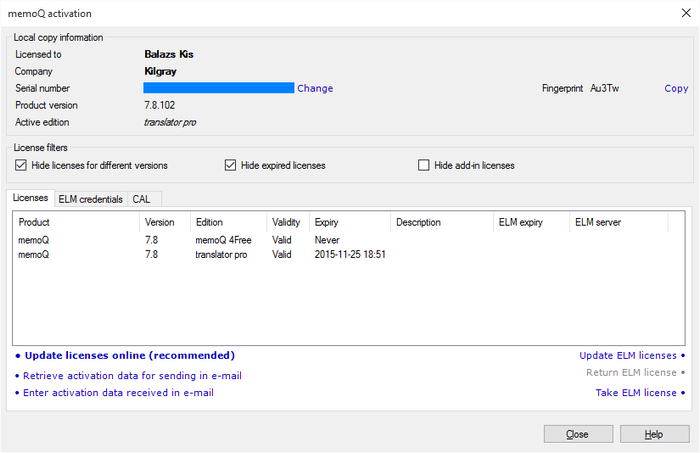This screenshot has height=453, width=700.
Task: Open the CAL tab
Action: 141,199
